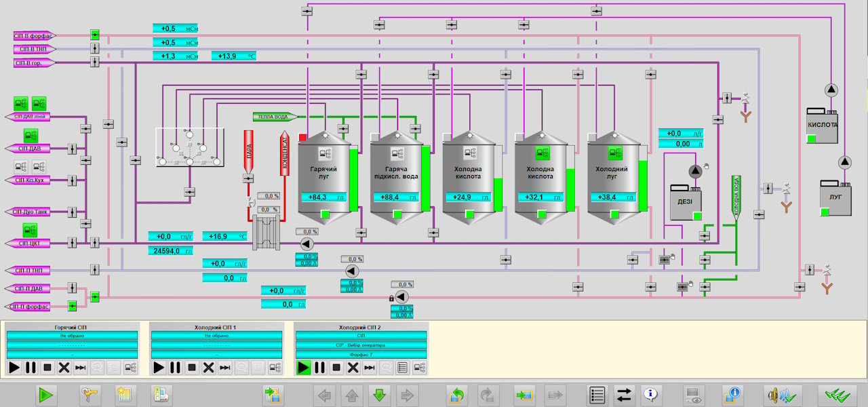Open the screen information icon with blue i

click(733, 394)
